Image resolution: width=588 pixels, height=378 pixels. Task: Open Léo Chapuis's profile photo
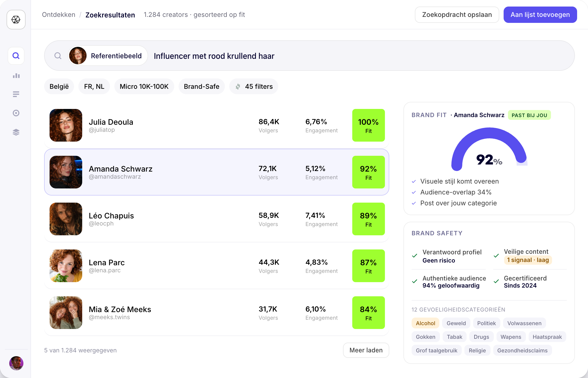66,219
